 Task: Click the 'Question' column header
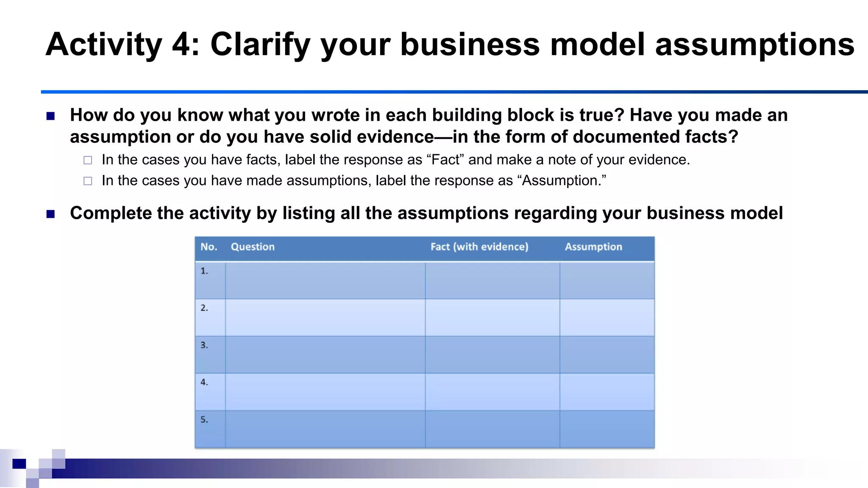pyautogui.click(x=253, y=247)
